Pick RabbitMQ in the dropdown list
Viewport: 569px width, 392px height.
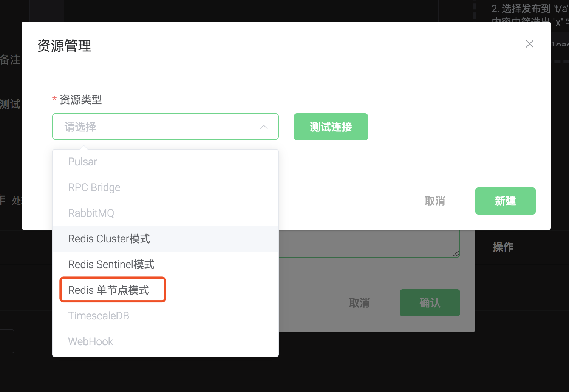91,213
